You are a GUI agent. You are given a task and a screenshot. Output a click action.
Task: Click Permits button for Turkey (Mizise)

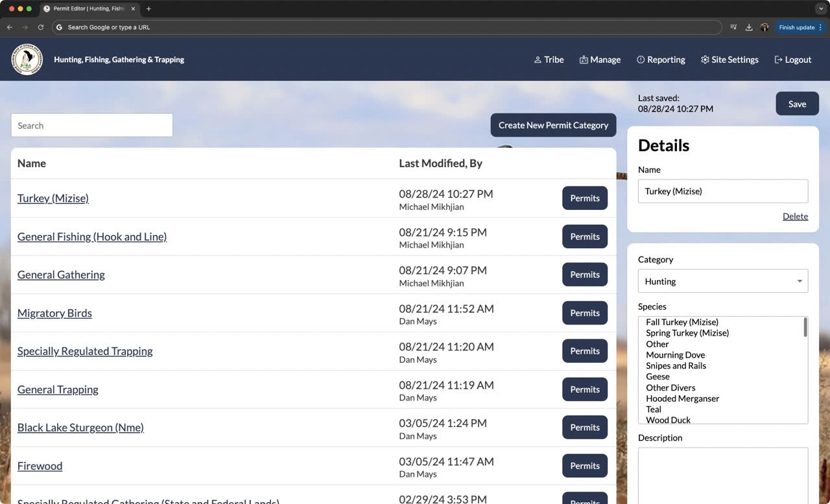point(585,198)
